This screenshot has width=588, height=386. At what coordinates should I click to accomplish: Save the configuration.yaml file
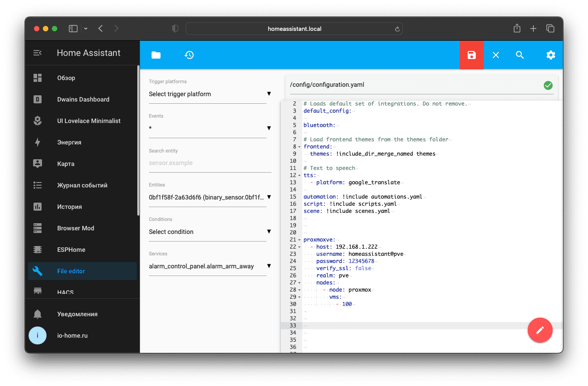(471, 55)
